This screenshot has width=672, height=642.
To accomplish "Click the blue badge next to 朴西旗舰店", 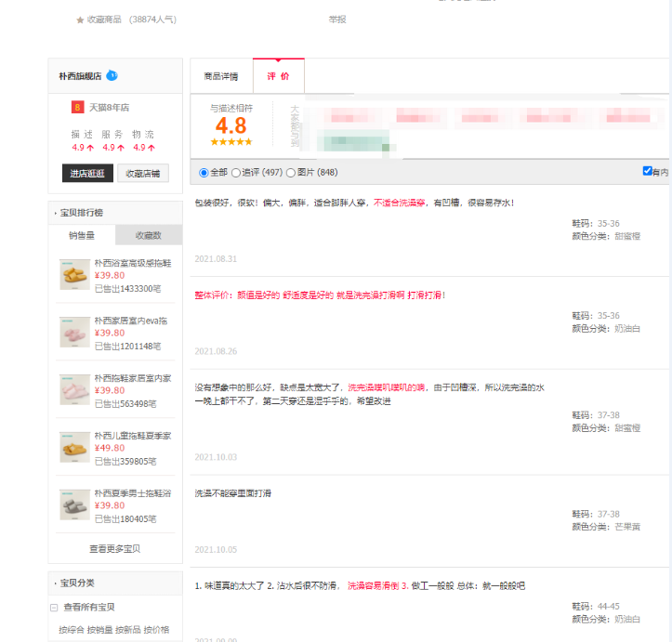I will (112, 76).
